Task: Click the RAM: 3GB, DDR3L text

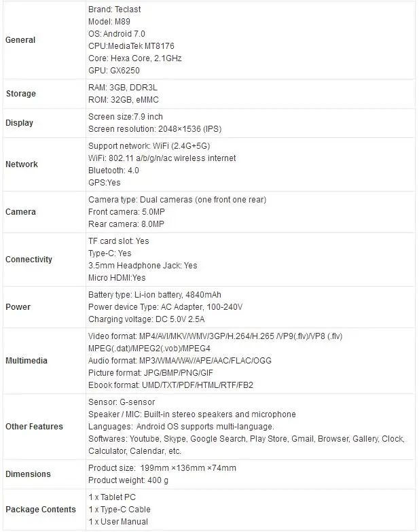Action: pos(123,88)
